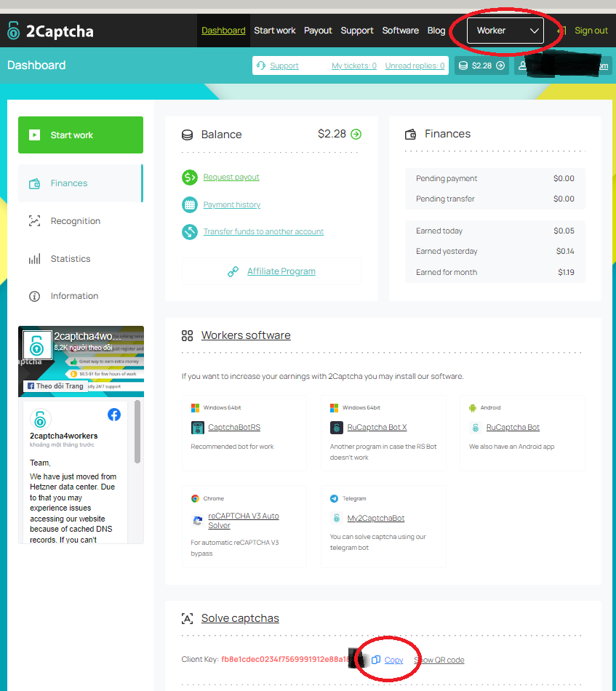Viewport: 616px width, 691px height.
Task: Click the Finances wallet icon in sidebar
Action: click(34, 183)
